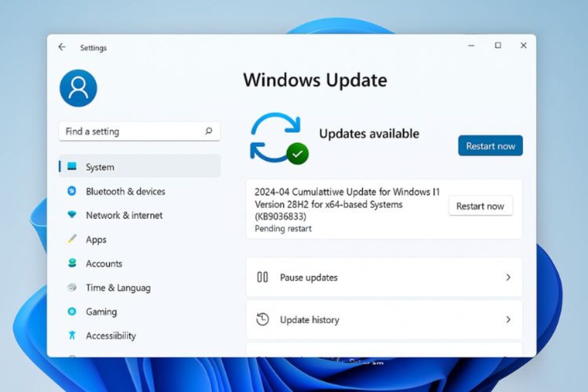
Task: Expand Pause updates with its chevron
Action: point(508,277)
